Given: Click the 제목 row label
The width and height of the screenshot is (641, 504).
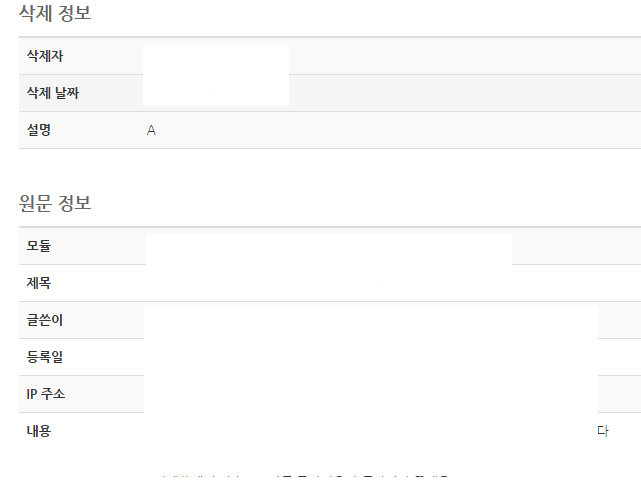Looking at the screenshot, I should (x=39, y=283).
